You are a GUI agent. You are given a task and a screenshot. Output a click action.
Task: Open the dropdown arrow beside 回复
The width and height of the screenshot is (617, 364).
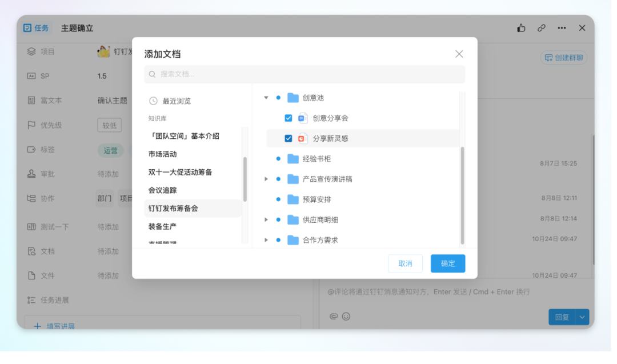coord(582,317)
